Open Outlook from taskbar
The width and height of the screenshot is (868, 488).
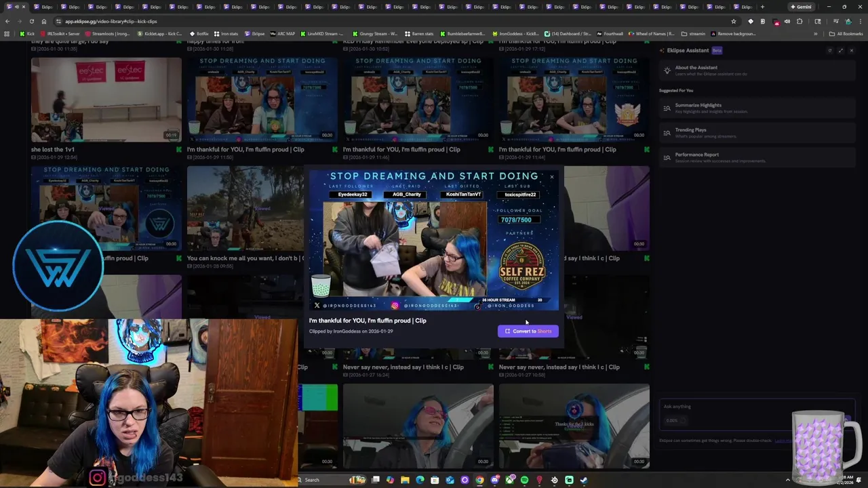(450, 480)
